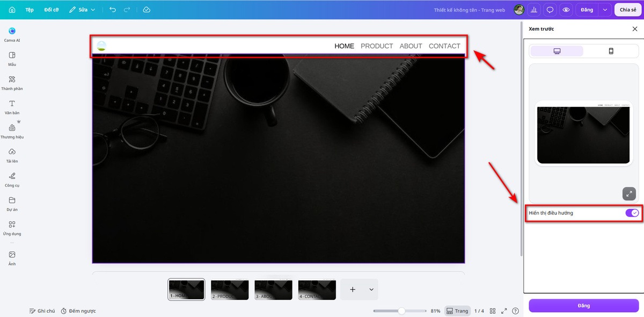Open the Dự án projects panel
Screen dimensions: 644x317
click(x=12, y=204)
